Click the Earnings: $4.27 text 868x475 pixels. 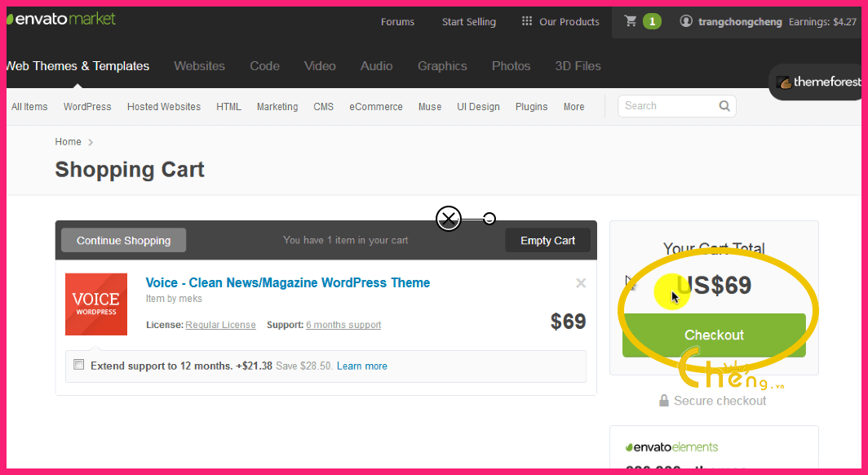point(822,21)
